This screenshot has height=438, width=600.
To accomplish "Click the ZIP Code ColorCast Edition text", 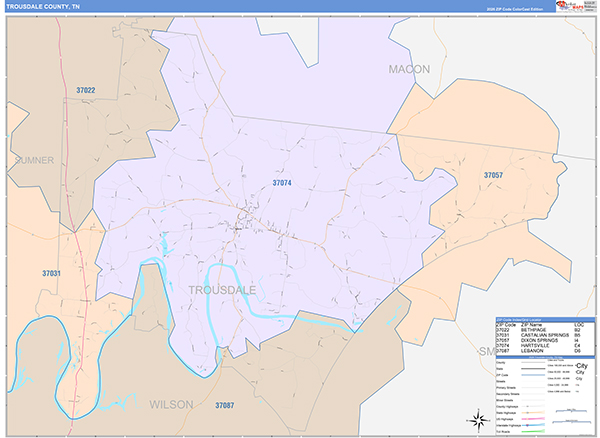I will (515, 9).
